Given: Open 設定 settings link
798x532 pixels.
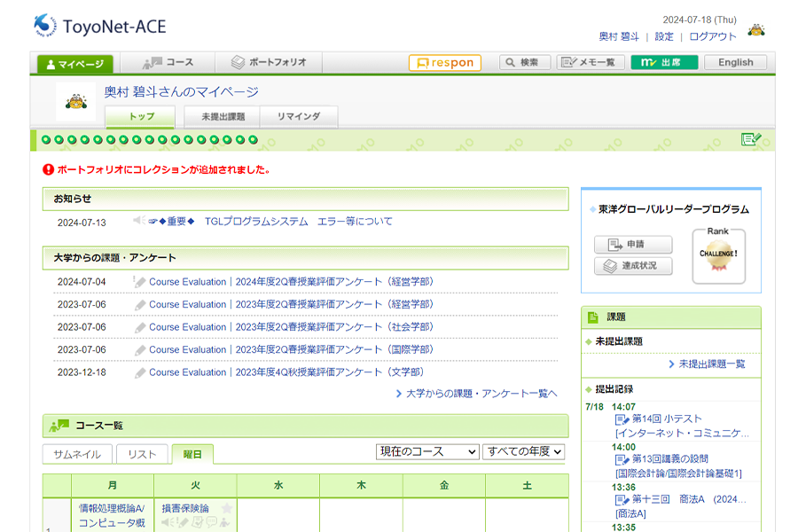Looking at the screenshot, I should (664, 36).
